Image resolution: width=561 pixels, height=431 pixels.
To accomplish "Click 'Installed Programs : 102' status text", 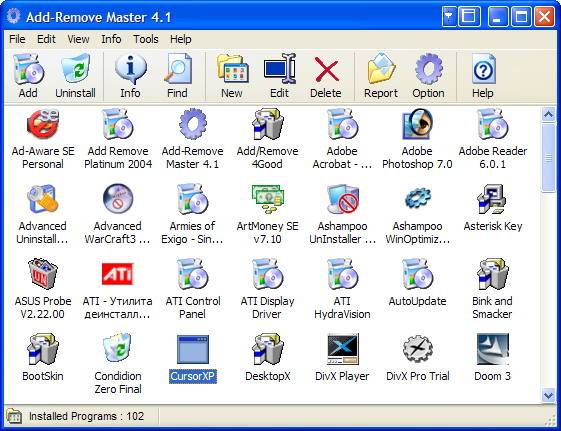I will [x=86, y=416].
